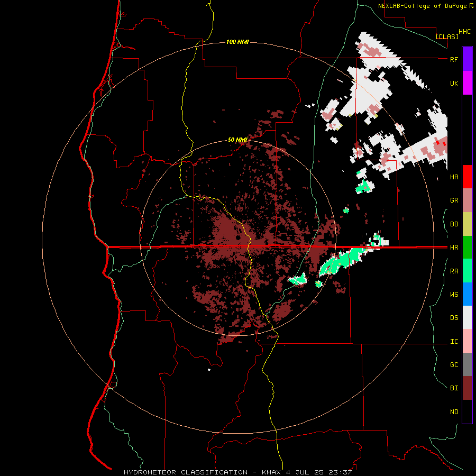Click the "RA" legend label
The width and height of the screenshot is (476, 476).
454,271
